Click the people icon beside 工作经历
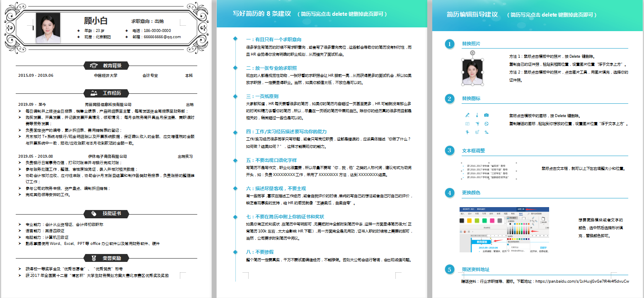The image size is (644, 298). (x=94, y=93)
